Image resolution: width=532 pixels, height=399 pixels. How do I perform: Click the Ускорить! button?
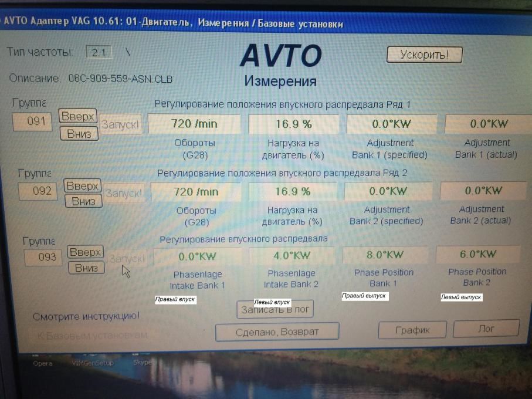tap(424, 55)
